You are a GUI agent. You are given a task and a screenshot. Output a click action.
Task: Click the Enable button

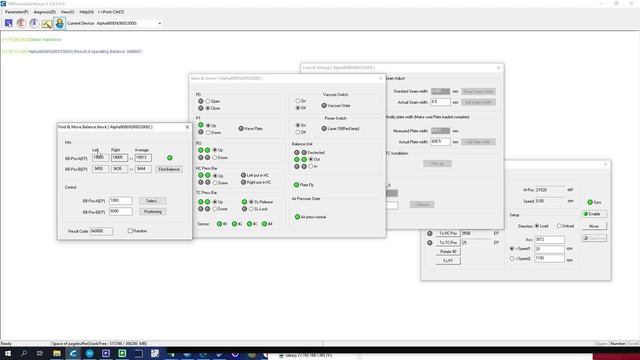click(594, 214)
